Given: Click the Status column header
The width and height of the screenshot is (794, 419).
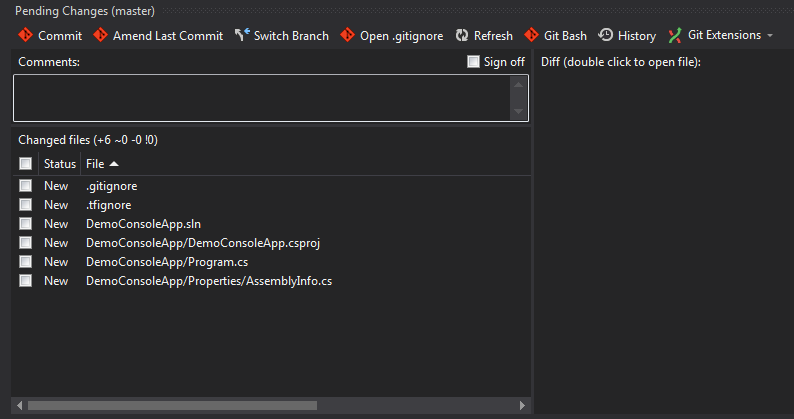Looking at the screenshot, I should pyautogui.click(x=59, y=163).
